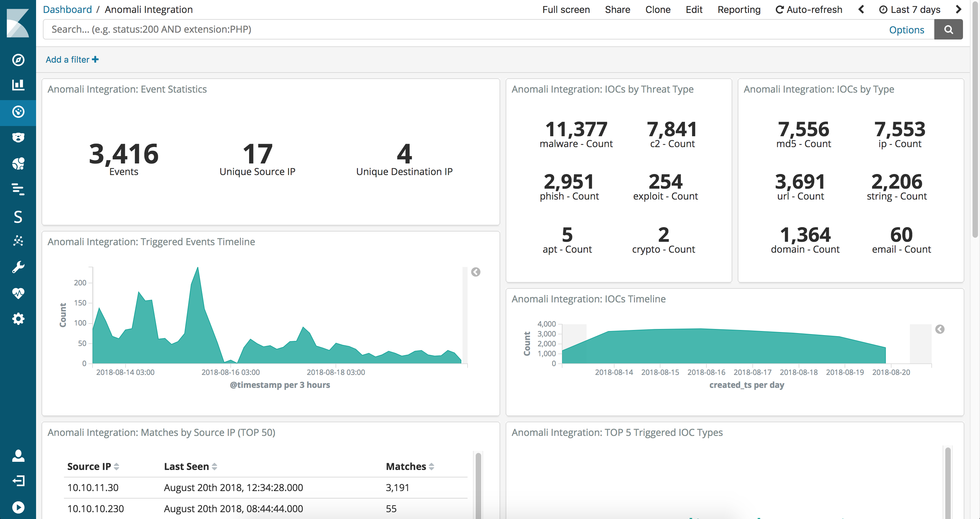
Task: Toggle legend on IOCs Timeline chart
Action: tap(939, 329)
